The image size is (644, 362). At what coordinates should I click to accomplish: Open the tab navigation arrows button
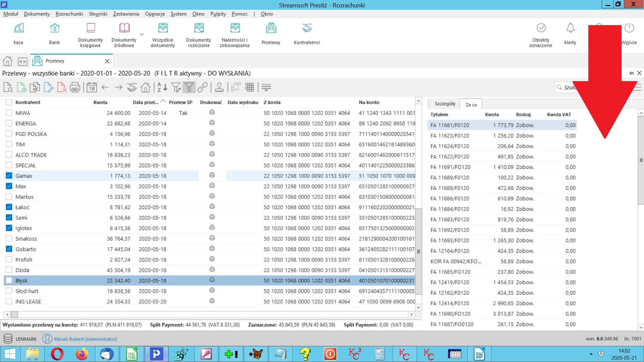click(x=22, y=61)
